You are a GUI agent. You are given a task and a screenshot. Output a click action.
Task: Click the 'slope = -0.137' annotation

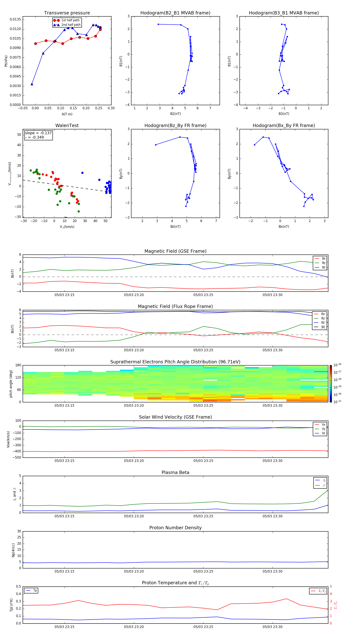[x=38, y=133]
